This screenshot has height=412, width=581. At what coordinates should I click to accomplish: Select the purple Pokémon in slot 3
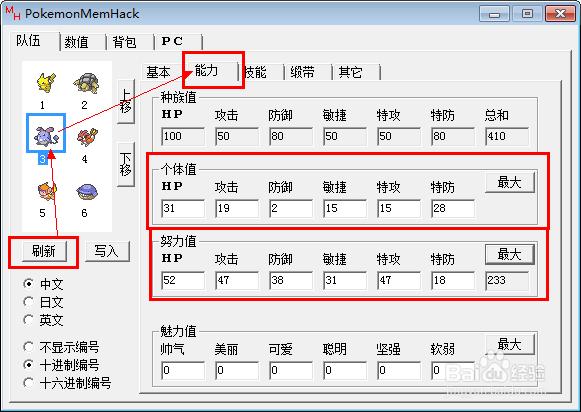click(x=46, y=135)
